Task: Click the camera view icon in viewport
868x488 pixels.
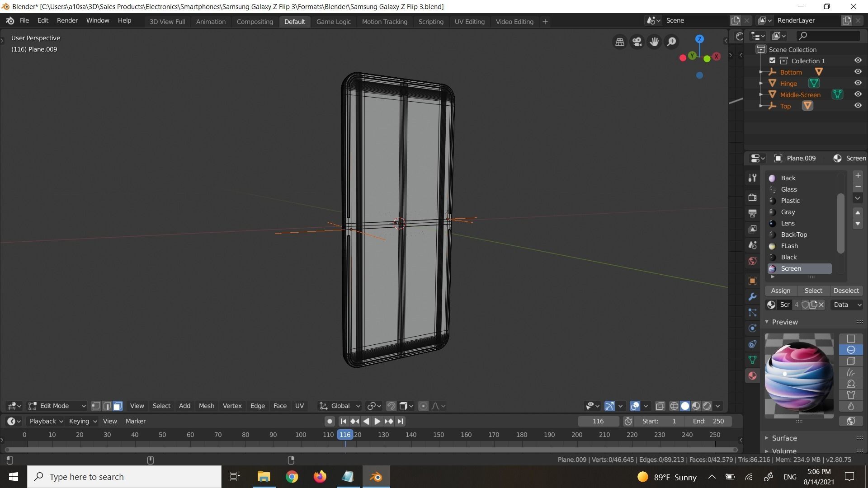Action: 637,42
